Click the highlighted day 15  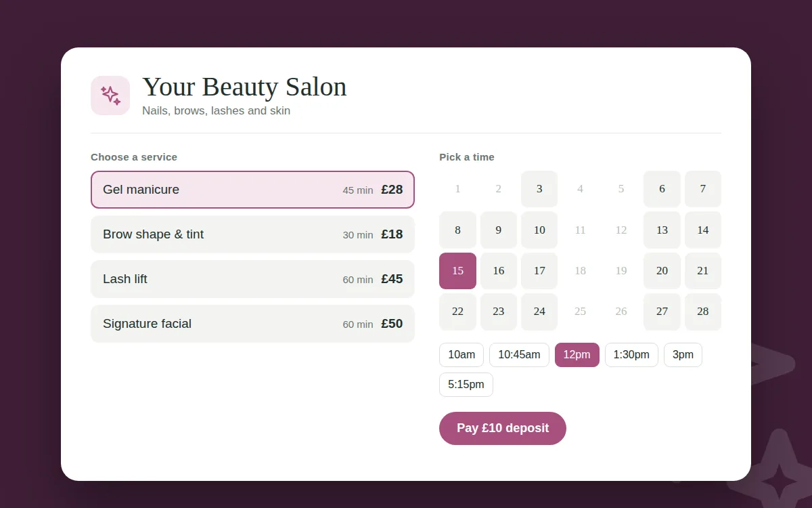(x=457, y=271)
